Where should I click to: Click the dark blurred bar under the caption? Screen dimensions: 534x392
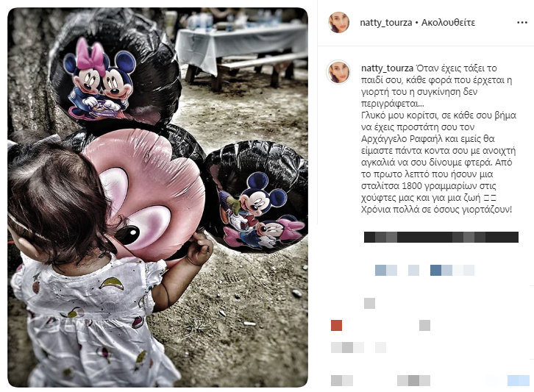[x=441, y=237]
